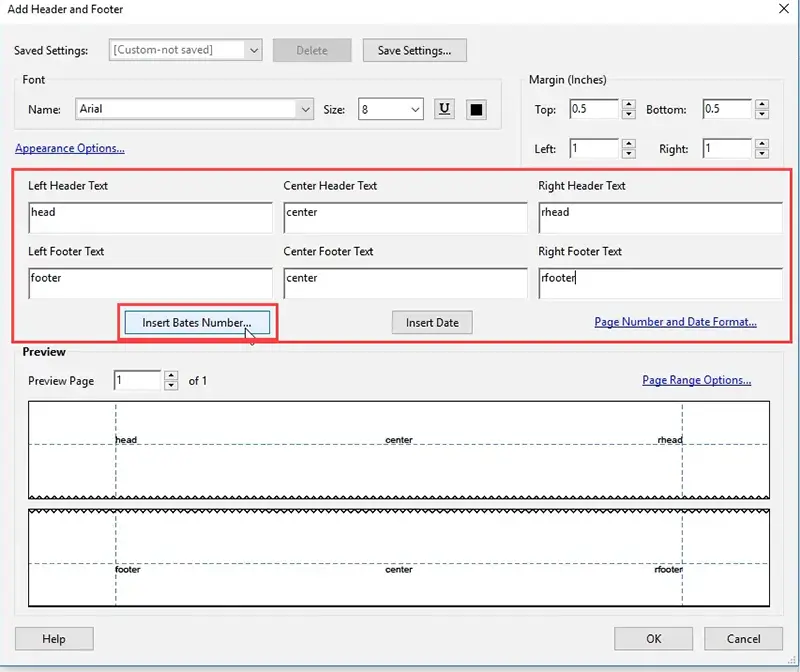800x672 pixels.
Task: Increase Preview Page number
Action: click(x=171, y=376)
